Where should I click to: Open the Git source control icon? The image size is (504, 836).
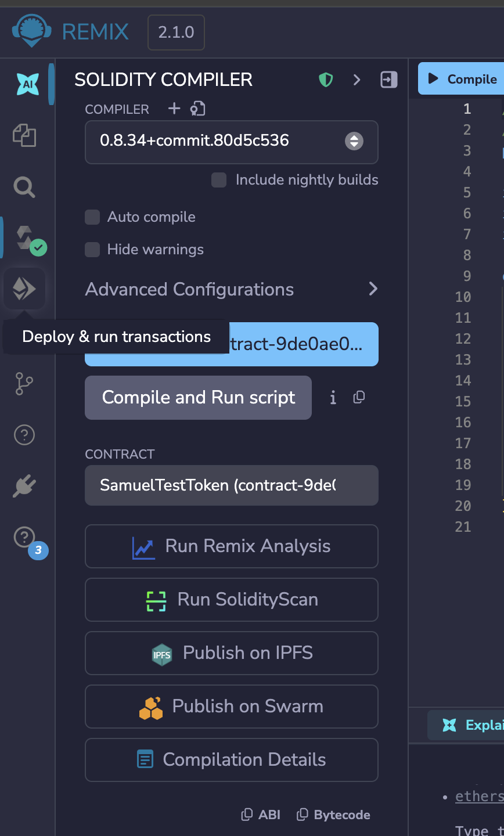[24, 384]
